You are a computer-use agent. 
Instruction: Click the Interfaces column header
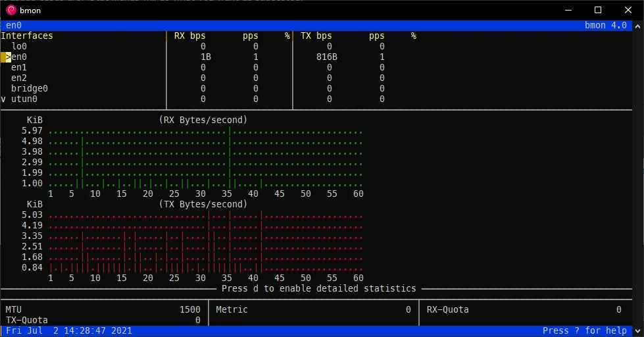point(27,36)
